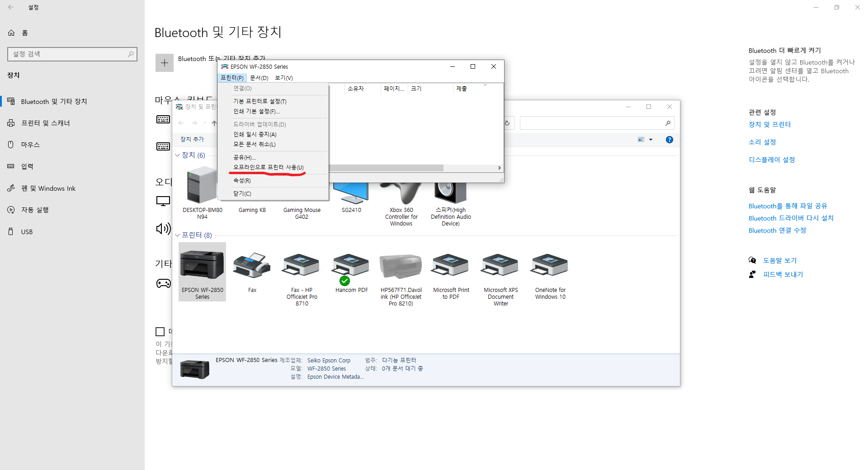Click 장치 추가 button in Devices window

192,139
